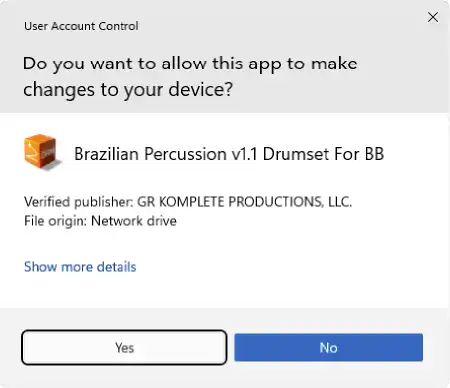This screenshot has width=450, height=388.
Task: Click the word 'Control' in the dialog title
Action: click(118, 26)
